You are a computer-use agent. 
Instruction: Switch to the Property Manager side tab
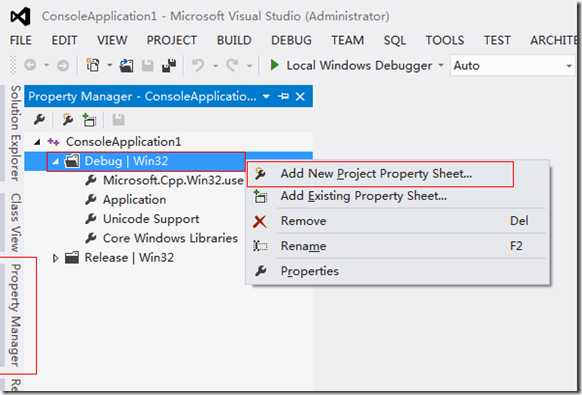[x=15, y=315]
